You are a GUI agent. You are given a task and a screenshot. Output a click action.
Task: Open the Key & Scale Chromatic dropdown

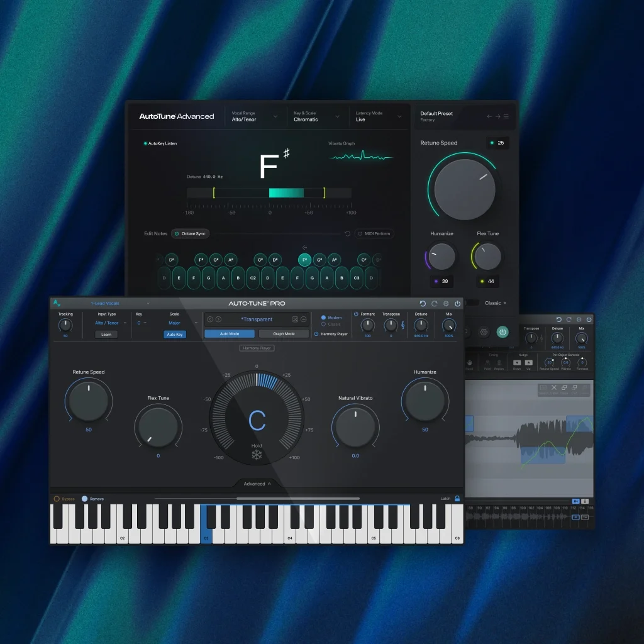point(317,116)
